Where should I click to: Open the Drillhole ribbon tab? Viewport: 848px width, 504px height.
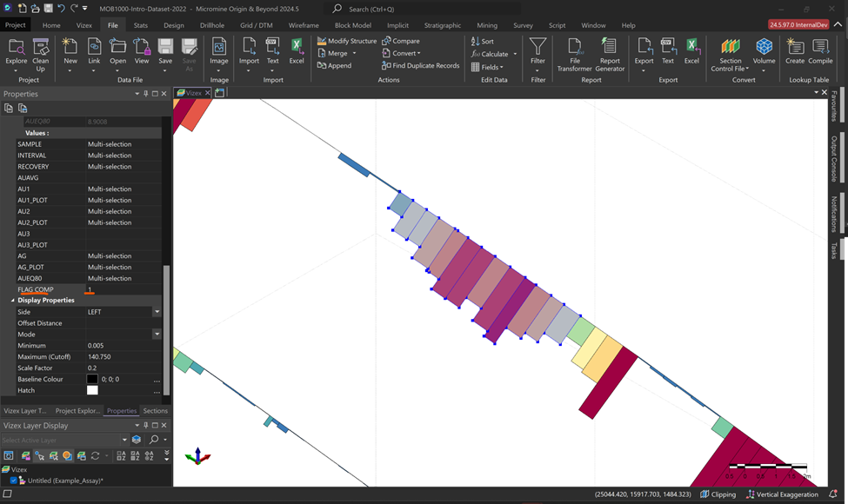[x=211, y=25]
